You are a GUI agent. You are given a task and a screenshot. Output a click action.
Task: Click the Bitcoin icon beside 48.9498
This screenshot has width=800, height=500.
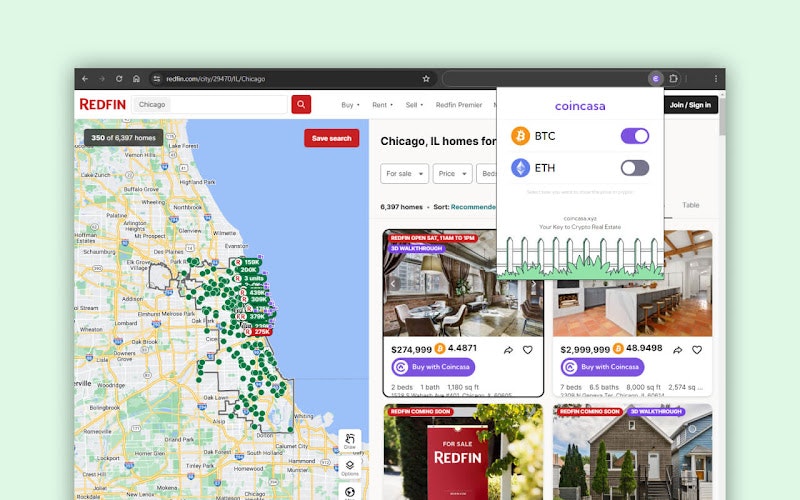pos(618,348)
